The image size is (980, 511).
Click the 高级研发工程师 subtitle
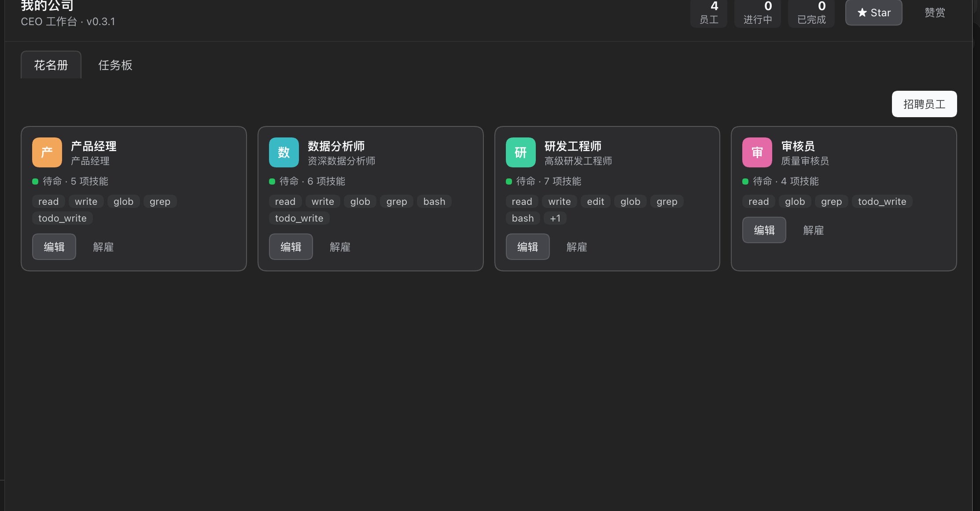point(578,161)
